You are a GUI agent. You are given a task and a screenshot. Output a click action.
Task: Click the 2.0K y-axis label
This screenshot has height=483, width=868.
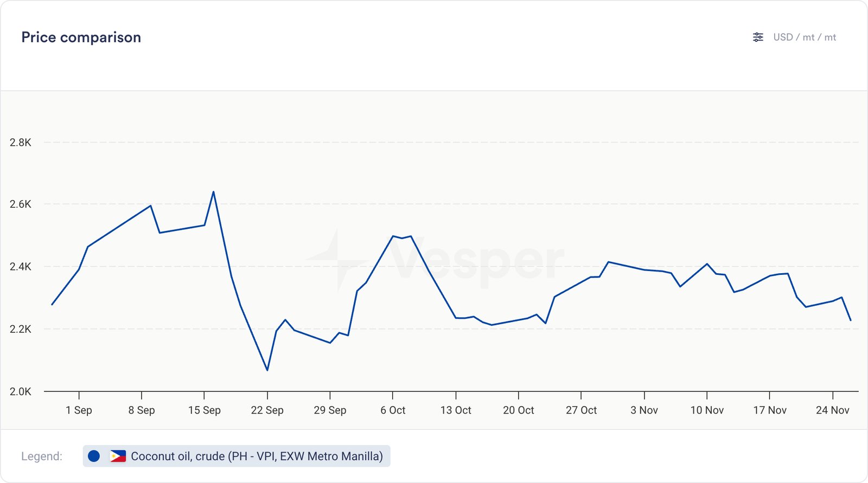coord(21,391)
